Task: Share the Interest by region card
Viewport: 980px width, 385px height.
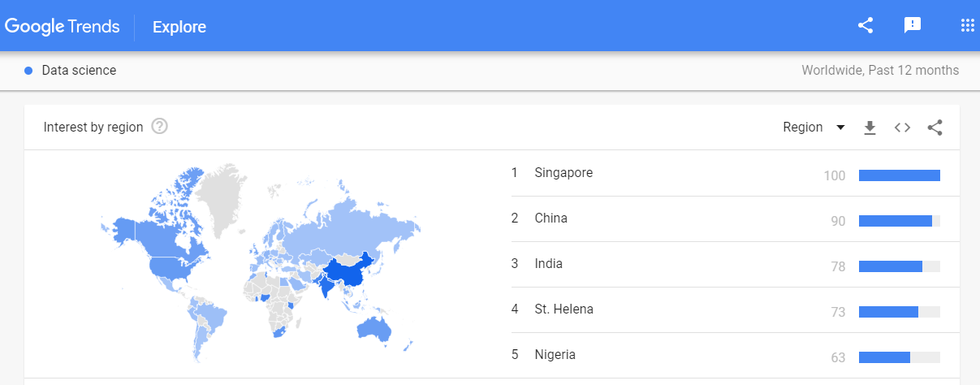Action: pos(935,128)
